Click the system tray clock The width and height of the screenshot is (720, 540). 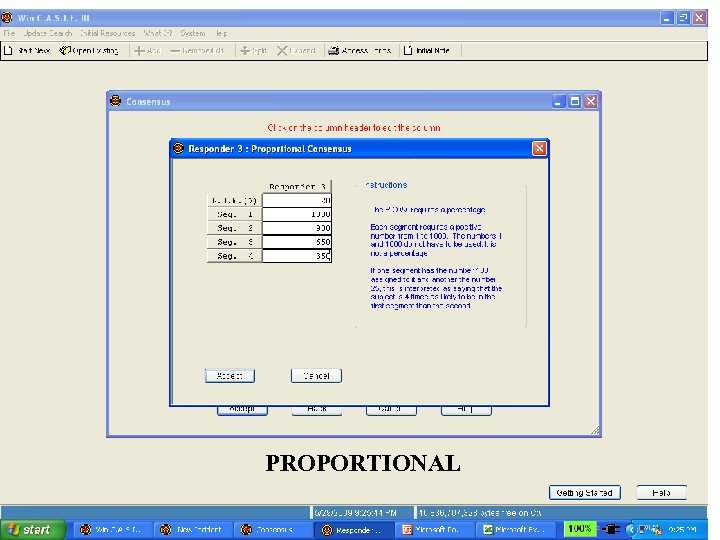tap(683, 529)
